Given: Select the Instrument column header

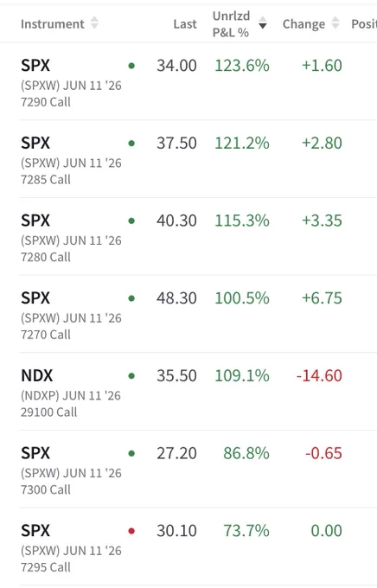Looking at the screenshot, I should click(53, 24).
